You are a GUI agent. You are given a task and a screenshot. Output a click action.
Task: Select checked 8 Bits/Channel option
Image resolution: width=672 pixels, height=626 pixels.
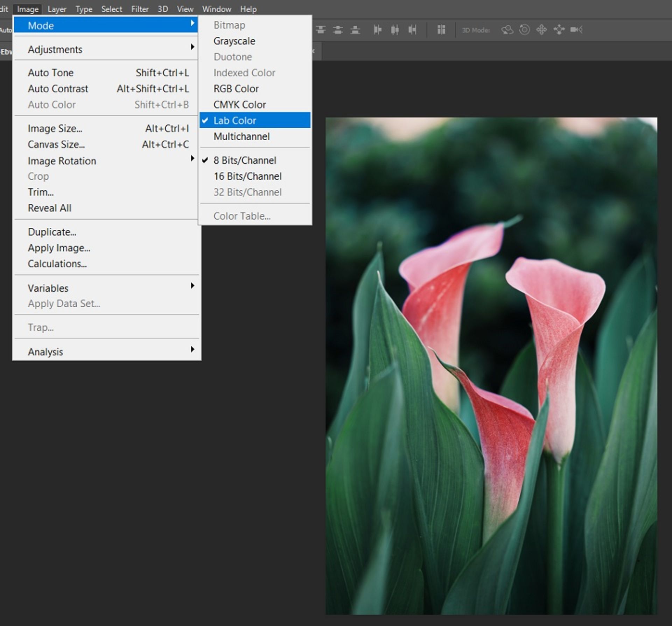pos(245,160)
